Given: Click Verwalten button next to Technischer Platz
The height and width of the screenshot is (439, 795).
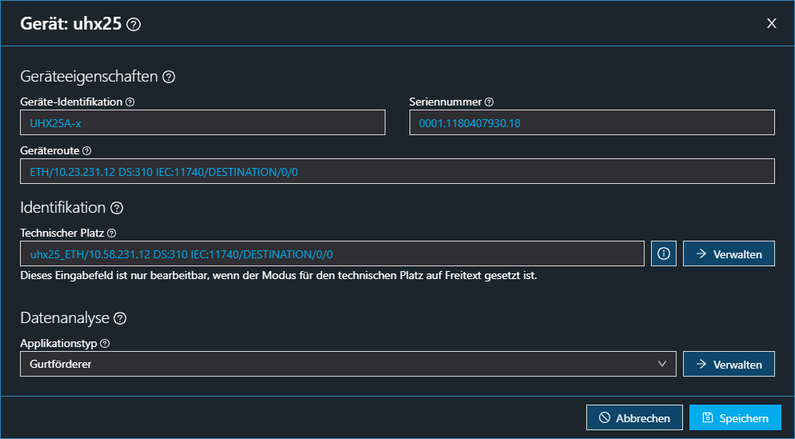Looking at the screenshot, I should tap(728, 254).
